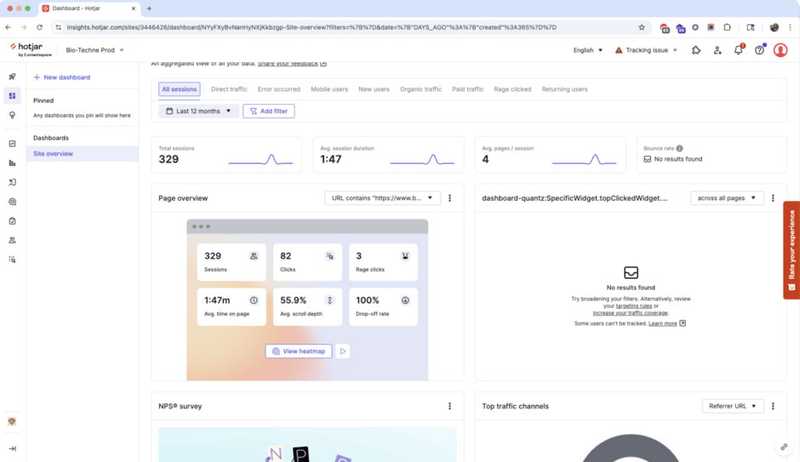Open the Site overview dashboard
This screenshot has width=800, height=462.
coord(82,153)
